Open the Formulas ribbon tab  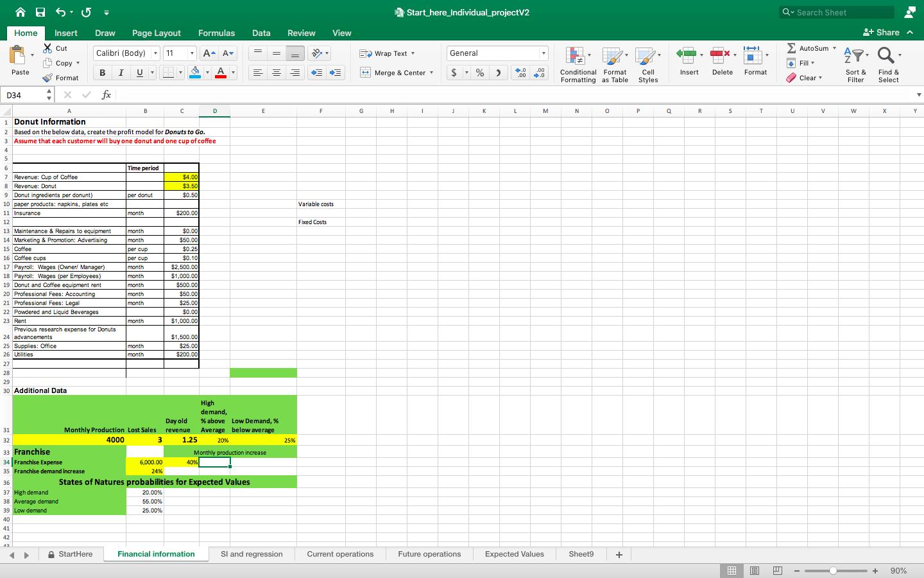coord(216,33)
